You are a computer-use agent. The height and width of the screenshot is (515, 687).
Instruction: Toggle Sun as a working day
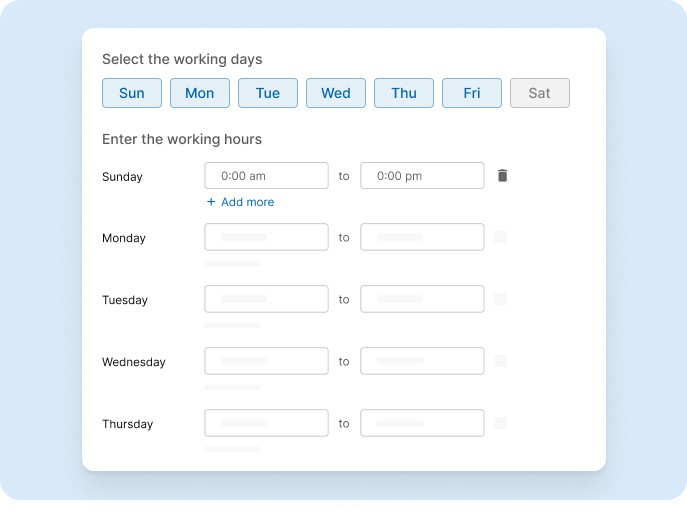pyautogui.click(x=132, y=93)
